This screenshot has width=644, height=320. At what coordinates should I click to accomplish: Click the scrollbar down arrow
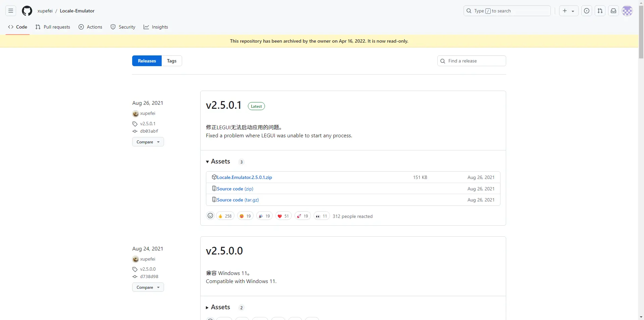tap(641, 317)
